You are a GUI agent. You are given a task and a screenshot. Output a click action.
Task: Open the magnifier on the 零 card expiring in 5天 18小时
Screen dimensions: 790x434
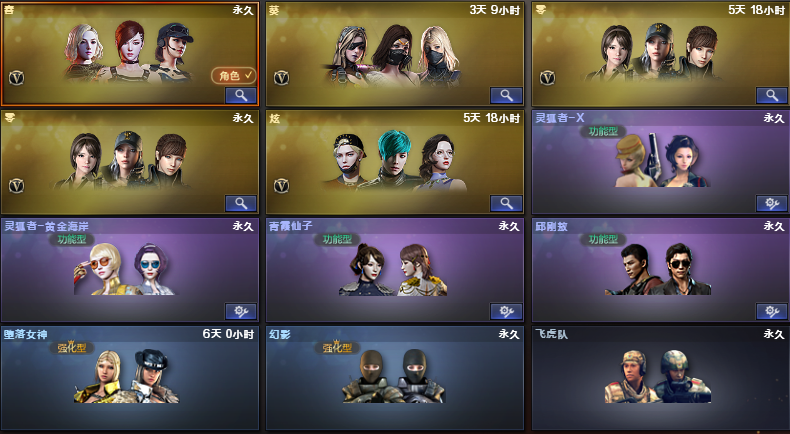(x=772, y=95)
